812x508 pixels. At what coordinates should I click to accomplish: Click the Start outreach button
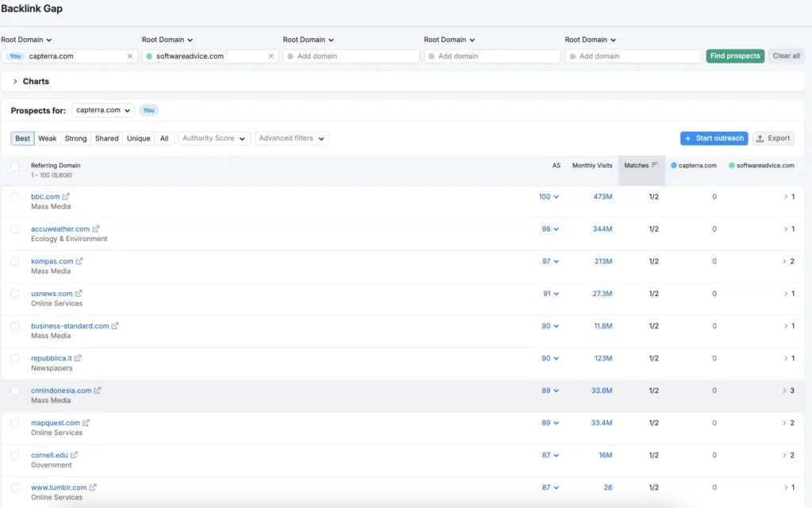point(714,138)
